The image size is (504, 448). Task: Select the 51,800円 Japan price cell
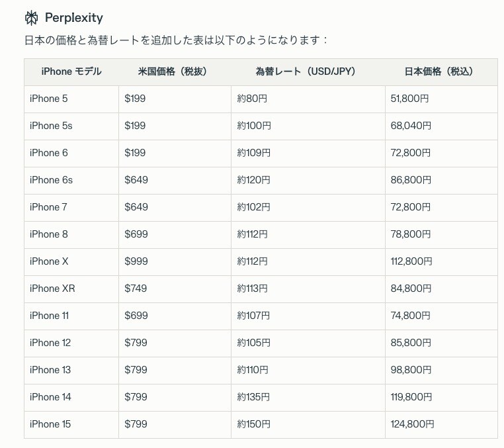(x=410, y=99)
